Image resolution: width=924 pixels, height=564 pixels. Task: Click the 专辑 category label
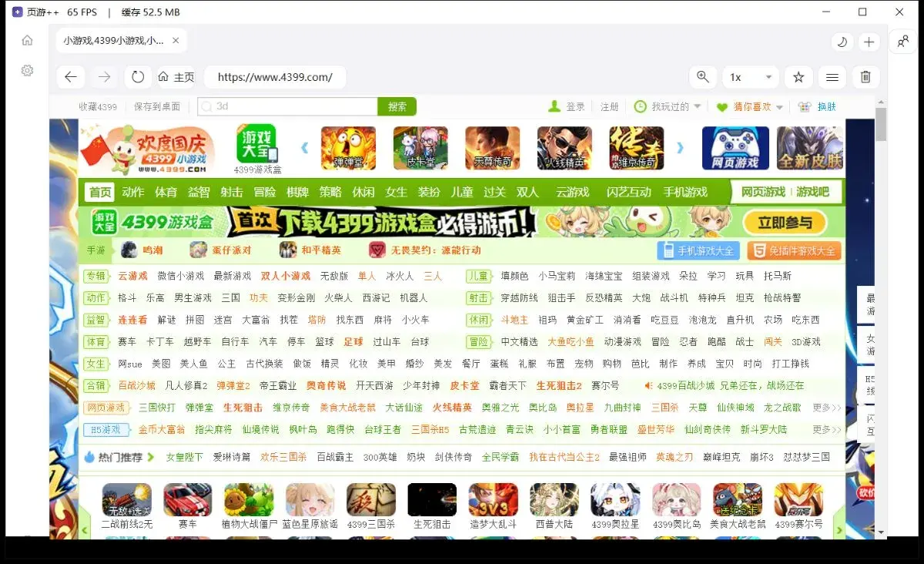pos(96,276)
